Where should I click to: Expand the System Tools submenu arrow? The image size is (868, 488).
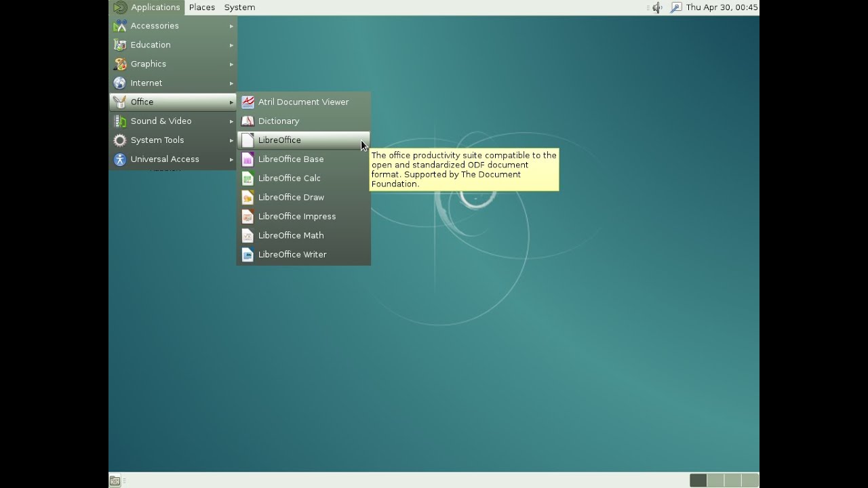[231, 140]
